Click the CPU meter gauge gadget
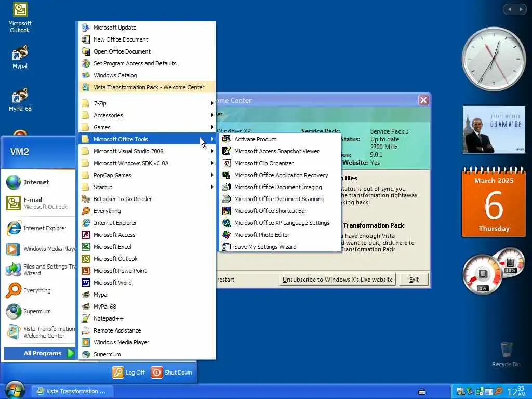This screenshot has height=399, width=532. tap(483, 273)
